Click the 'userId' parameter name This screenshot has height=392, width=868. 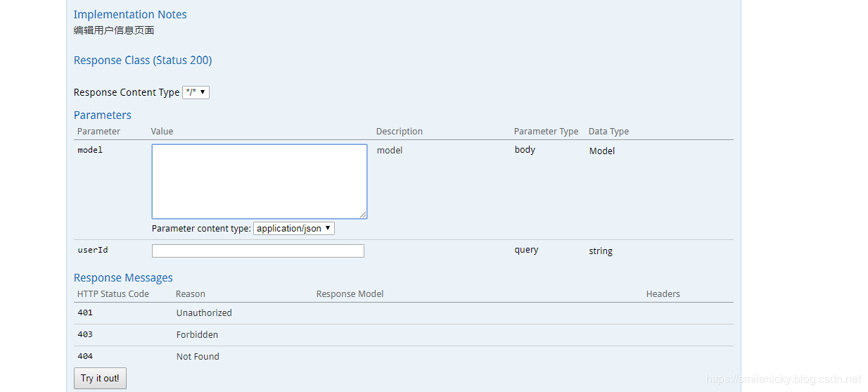(93, 250)
